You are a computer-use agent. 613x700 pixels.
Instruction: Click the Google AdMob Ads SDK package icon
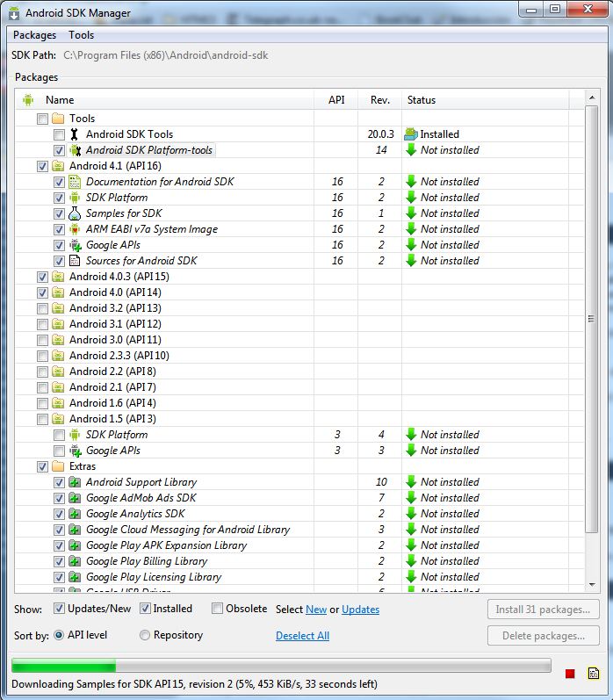pos(75,498)
